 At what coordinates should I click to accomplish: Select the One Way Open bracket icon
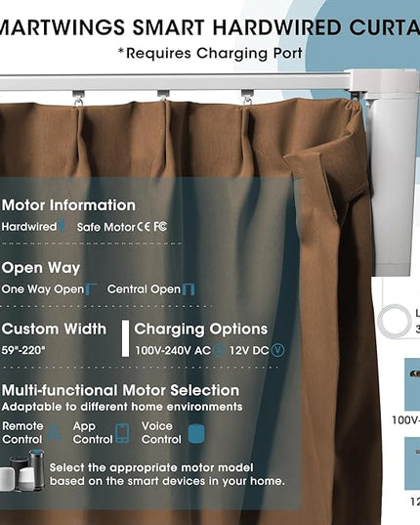pos(91,289)
